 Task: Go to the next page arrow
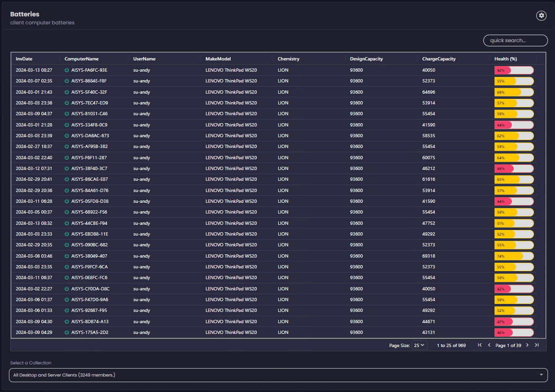coord(527,345)
